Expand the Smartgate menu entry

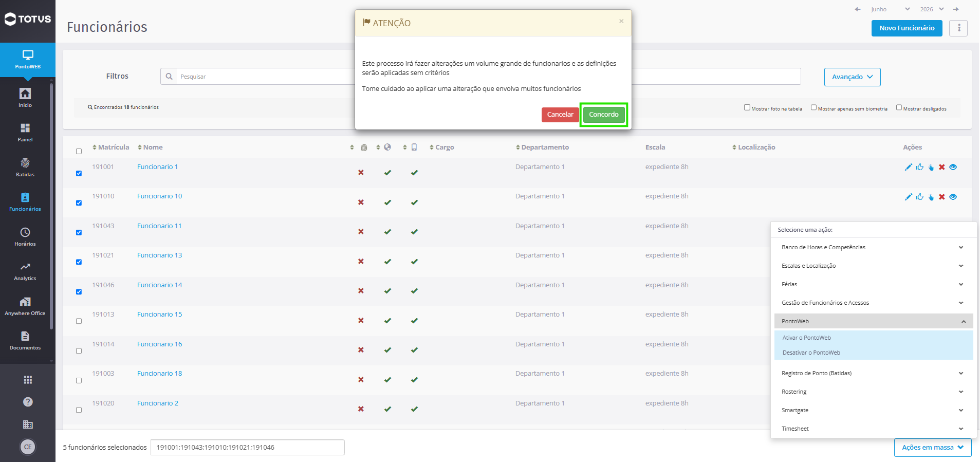click(874, 410)
